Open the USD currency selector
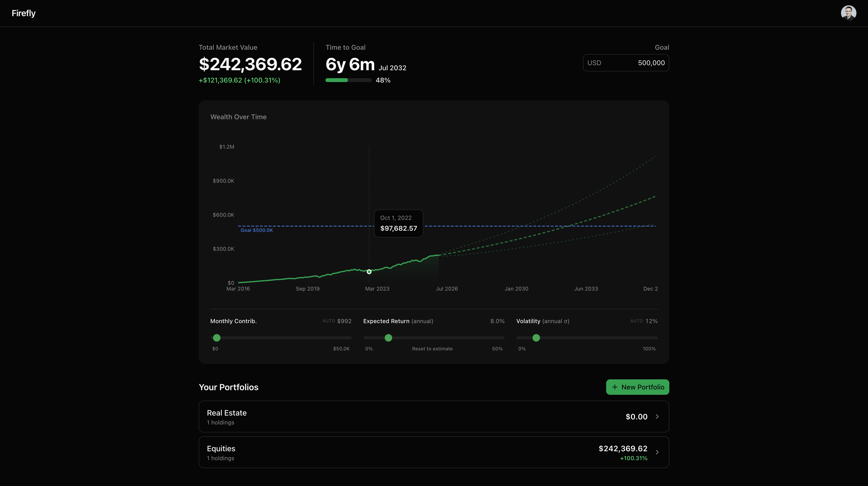 pos(595,63)
